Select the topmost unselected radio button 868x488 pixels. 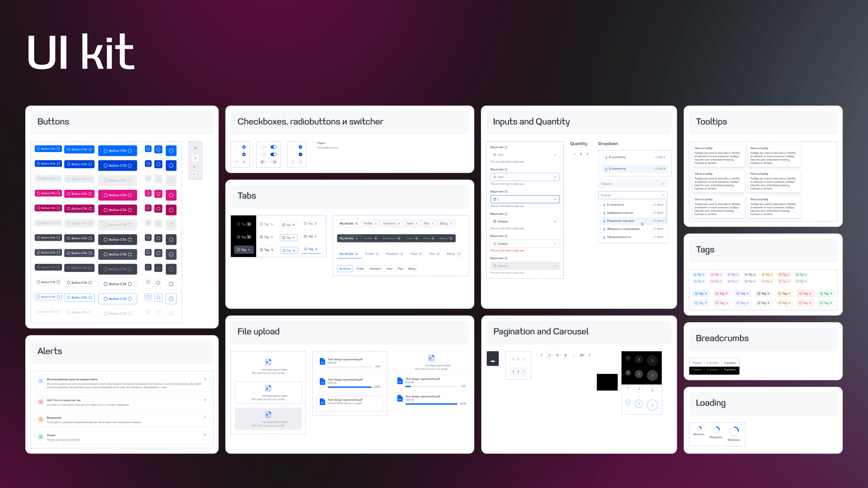(x=237, y=147)
